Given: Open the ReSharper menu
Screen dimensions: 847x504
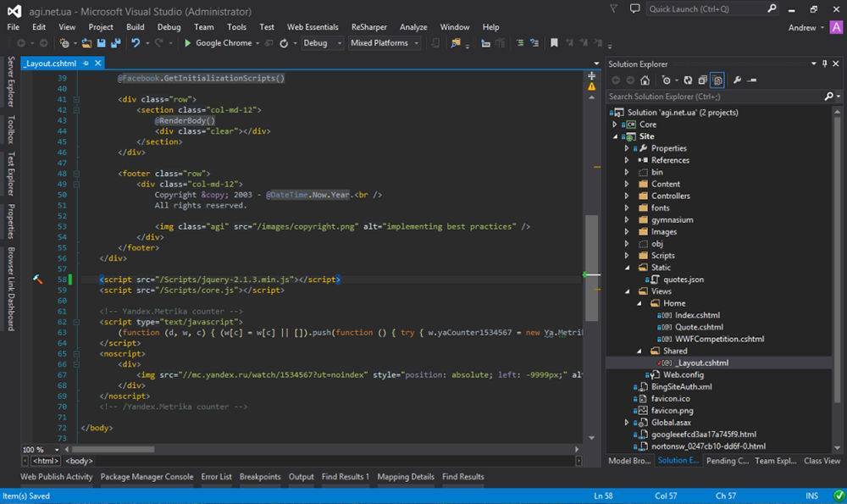Looking at the screenshot, I should pyautogui.click(x=369, y=27).
